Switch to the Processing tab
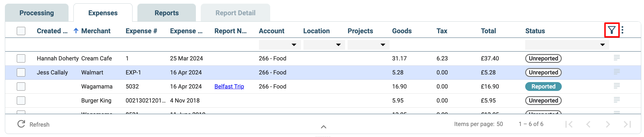The height and width of the screenshot is (137, 644). pos(37,13)
